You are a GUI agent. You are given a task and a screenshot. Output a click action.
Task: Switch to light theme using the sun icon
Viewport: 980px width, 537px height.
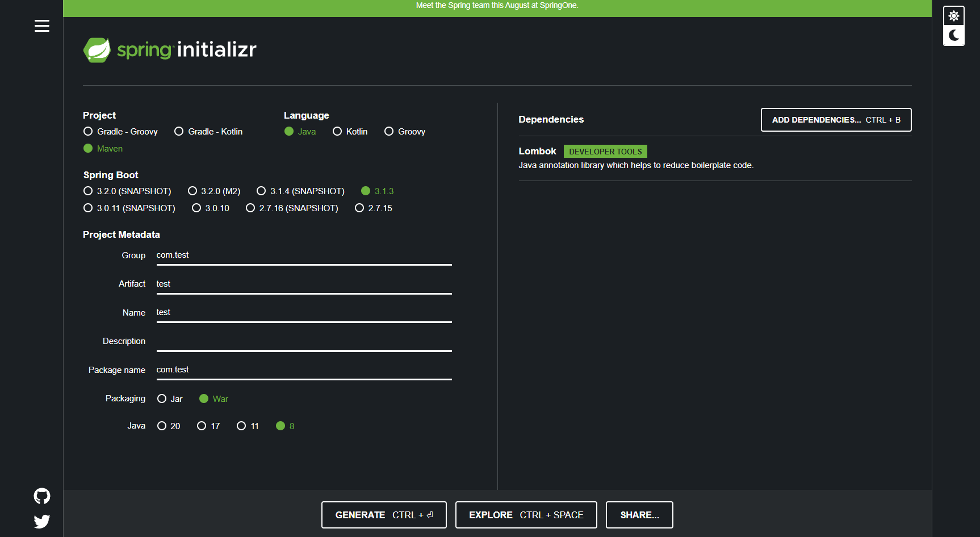pyautogui.click(x=953, y=15)
